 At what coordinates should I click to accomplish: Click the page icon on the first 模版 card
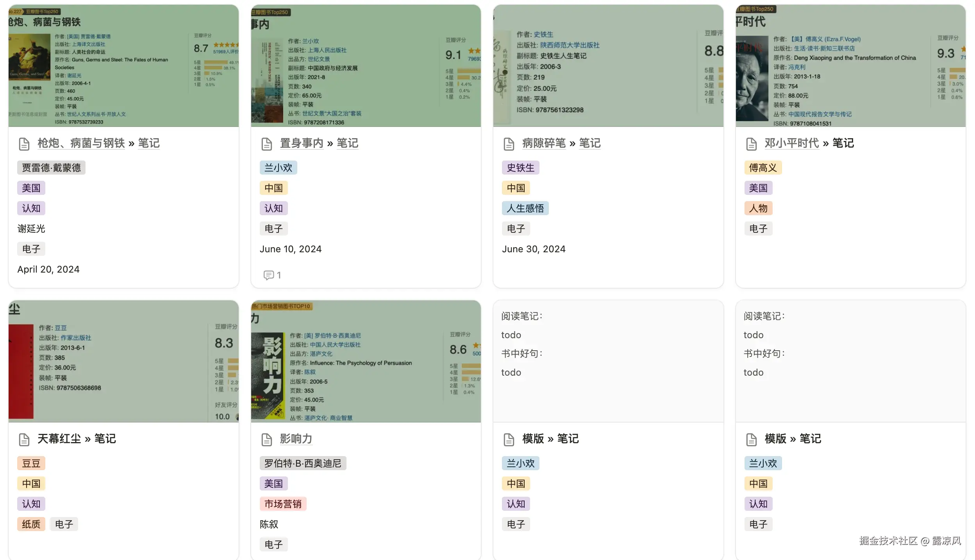click(x=509, y=439)
